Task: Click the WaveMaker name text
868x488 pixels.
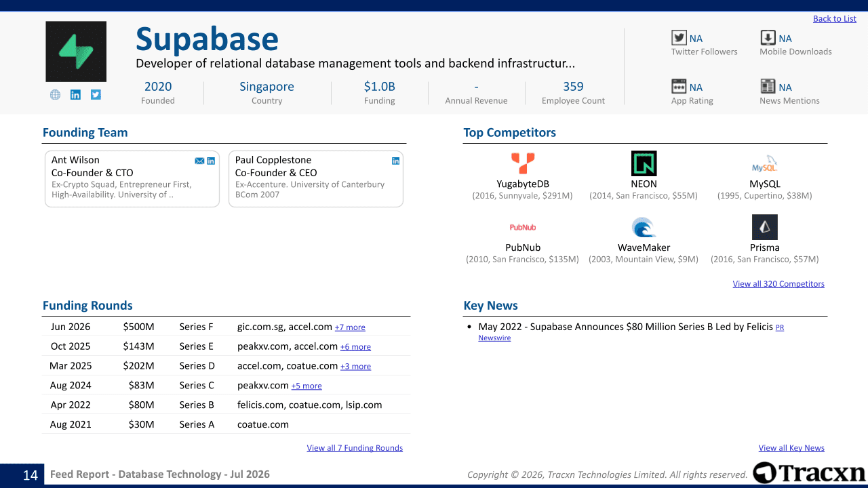Action: coord(644,247)
